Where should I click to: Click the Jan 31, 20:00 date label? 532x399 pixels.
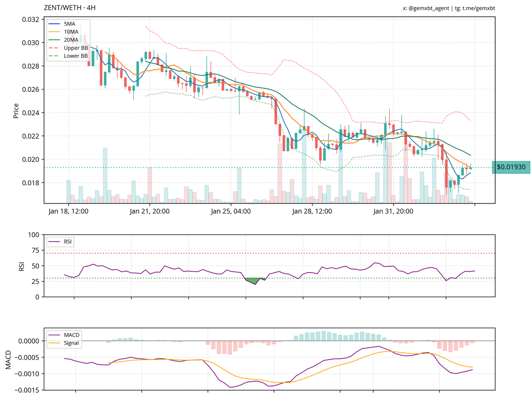[394, 211]
